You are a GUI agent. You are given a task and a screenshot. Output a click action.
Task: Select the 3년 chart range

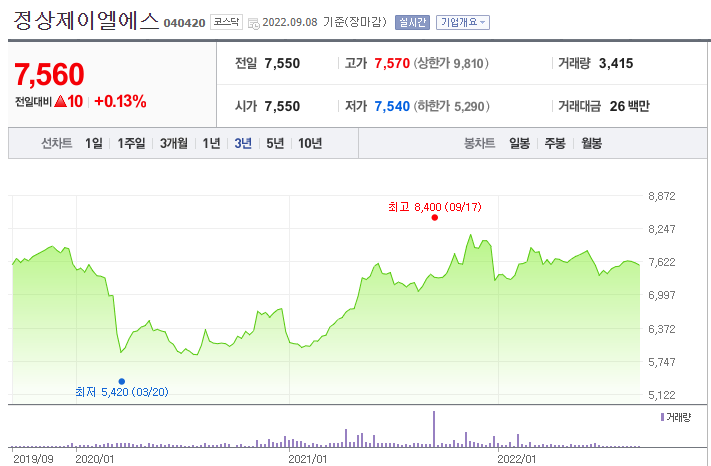click(x=243, y=143)
